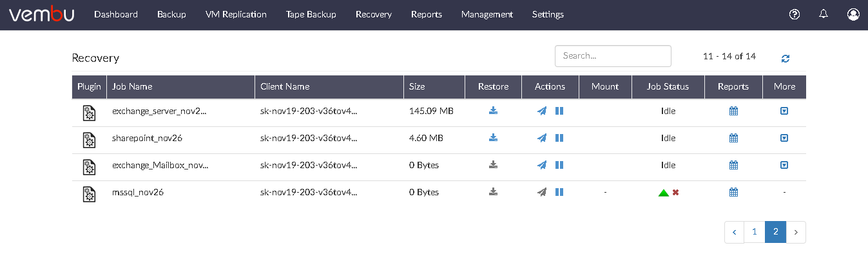Select job name exchange_Mailbox_nov...

[x=160, y=165]
